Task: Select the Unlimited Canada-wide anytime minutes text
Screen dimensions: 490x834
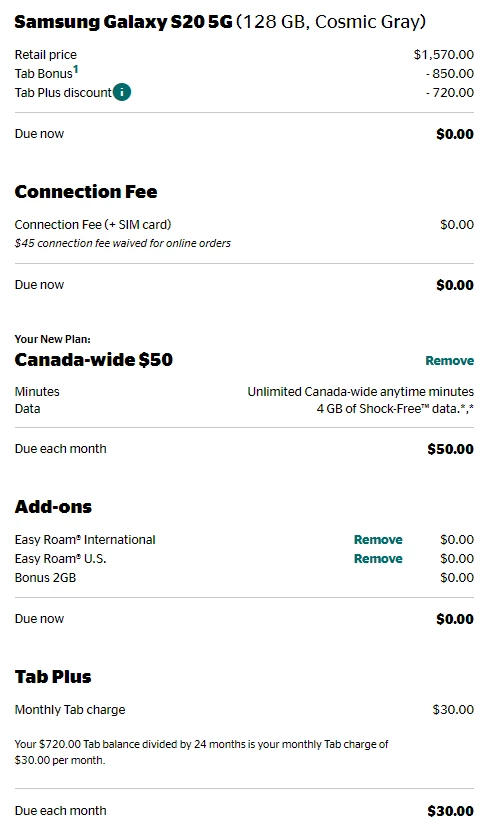Action: click(361, 392)
